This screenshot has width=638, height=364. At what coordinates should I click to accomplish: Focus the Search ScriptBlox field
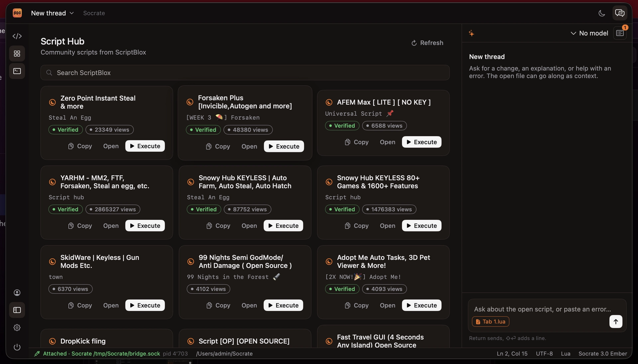(245, 73)
